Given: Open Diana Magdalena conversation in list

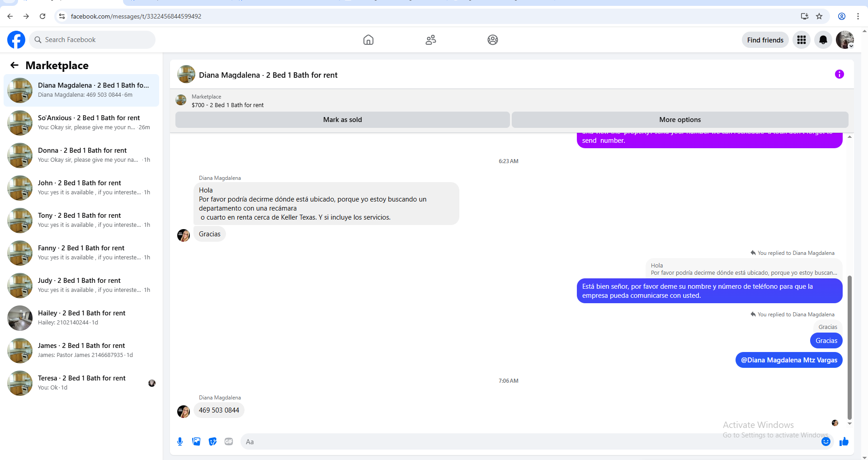Looking at the screenshot, I should (81, 90).
